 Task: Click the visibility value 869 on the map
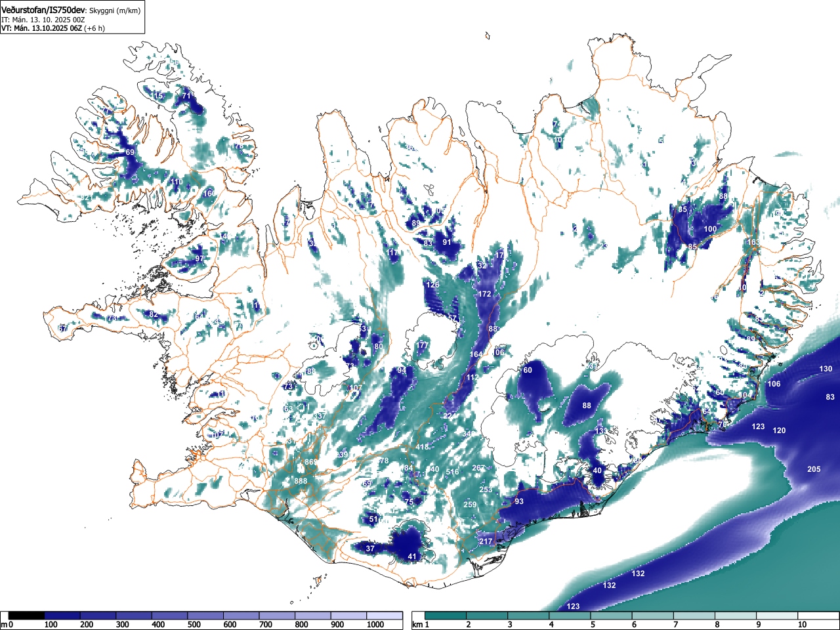(310, 463)
